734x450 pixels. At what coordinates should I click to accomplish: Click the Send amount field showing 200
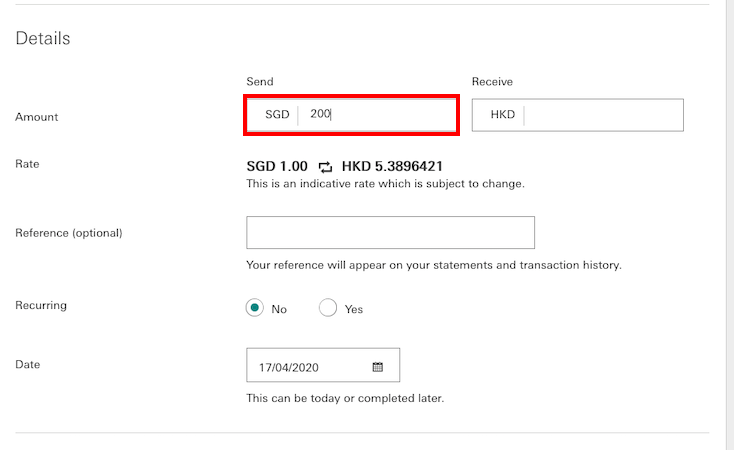coord(351,115)
